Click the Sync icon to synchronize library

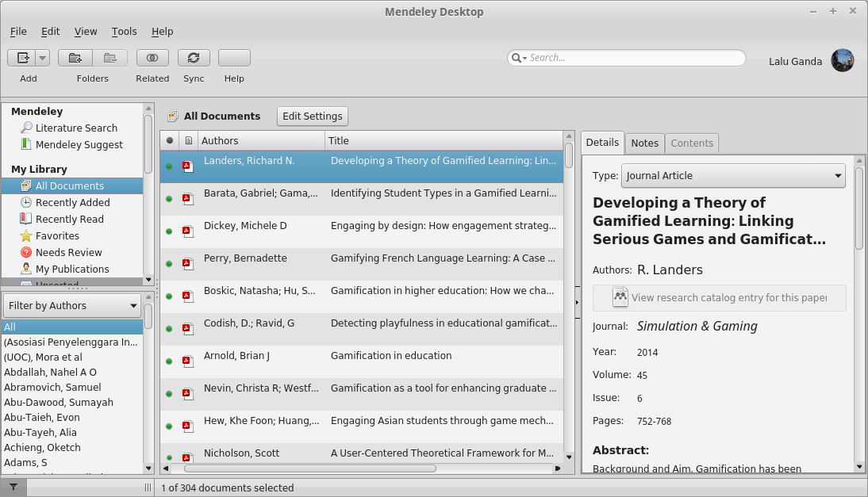click(x=194, y=57)
